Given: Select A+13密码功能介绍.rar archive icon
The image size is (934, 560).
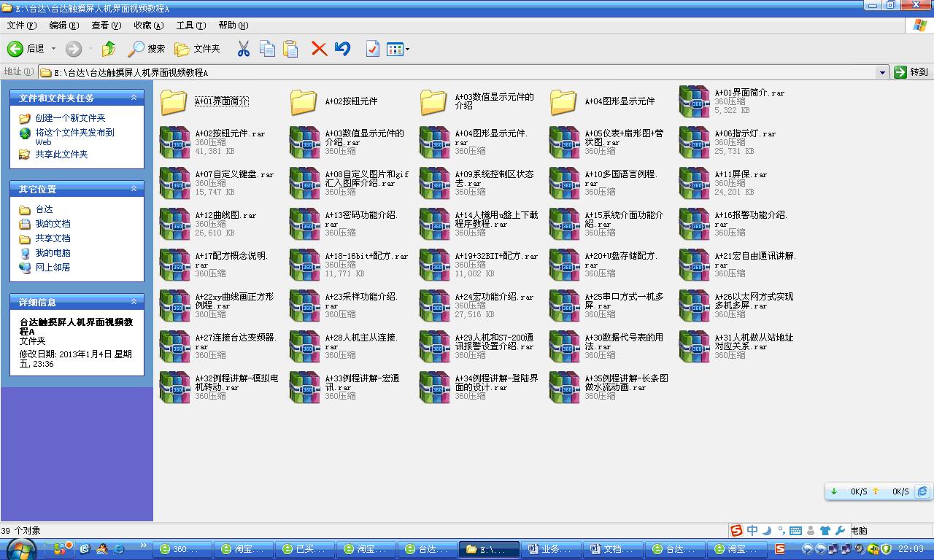Looking at the screenshot, I should (304, 224).
